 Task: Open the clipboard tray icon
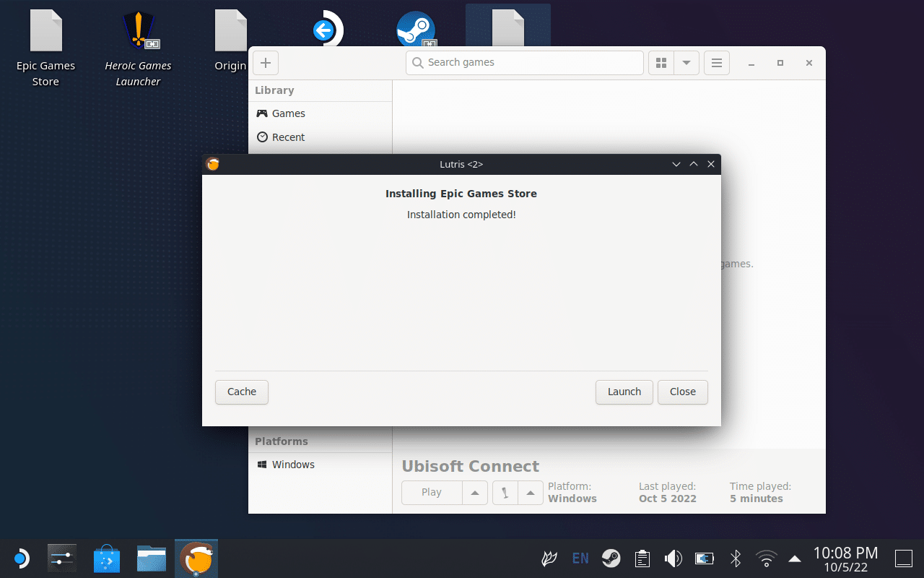[642, 558]
